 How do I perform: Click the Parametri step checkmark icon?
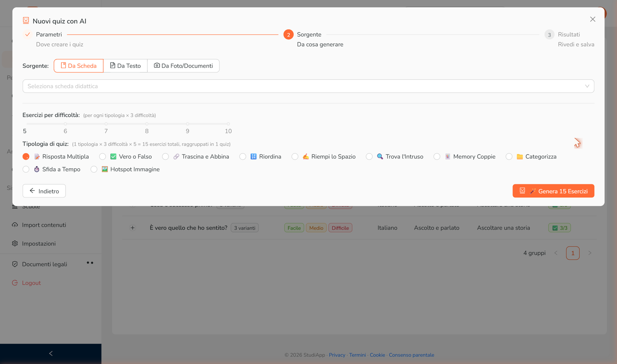27,34
